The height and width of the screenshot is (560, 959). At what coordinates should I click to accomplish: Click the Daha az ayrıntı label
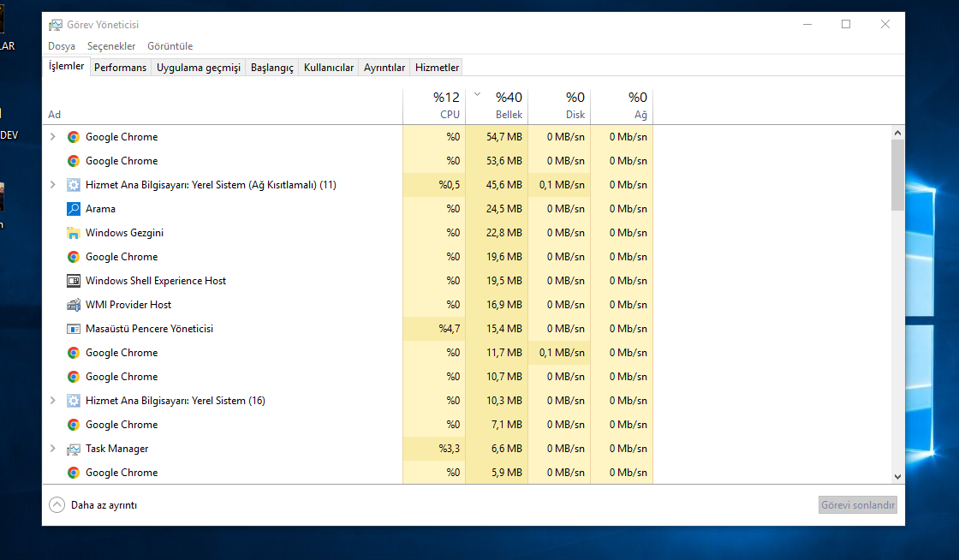[104, 505]
